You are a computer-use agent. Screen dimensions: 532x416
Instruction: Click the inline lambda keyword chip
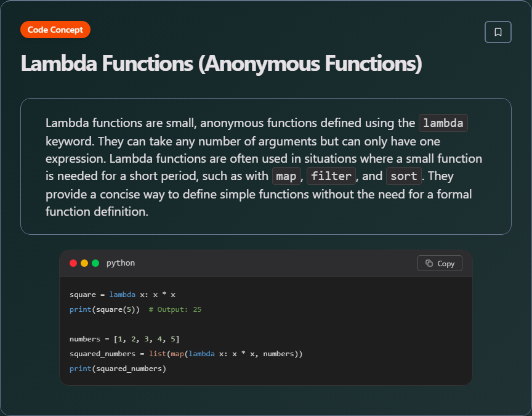pyautogui.click(x=443, y=123)
